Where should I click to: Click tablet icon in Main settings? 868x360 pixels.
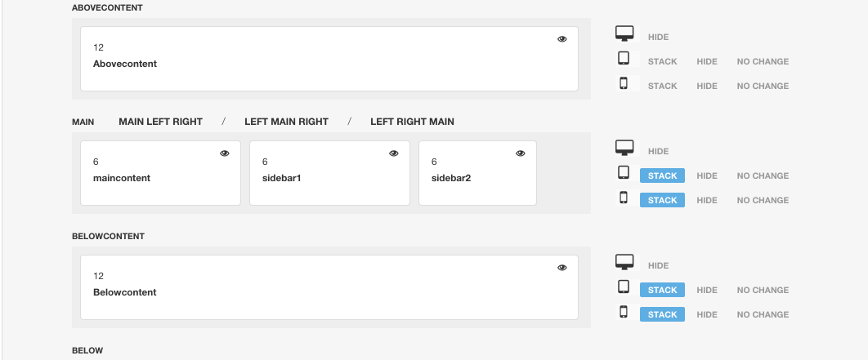624,173
